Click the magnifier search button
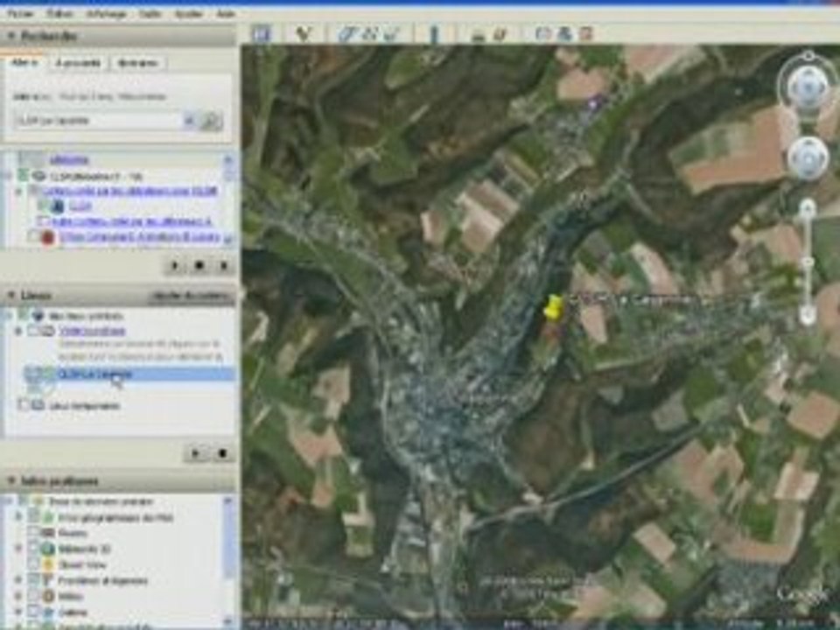Image resolution: width=840 pixels, height=630 pixels. click(x=211, y=121)
